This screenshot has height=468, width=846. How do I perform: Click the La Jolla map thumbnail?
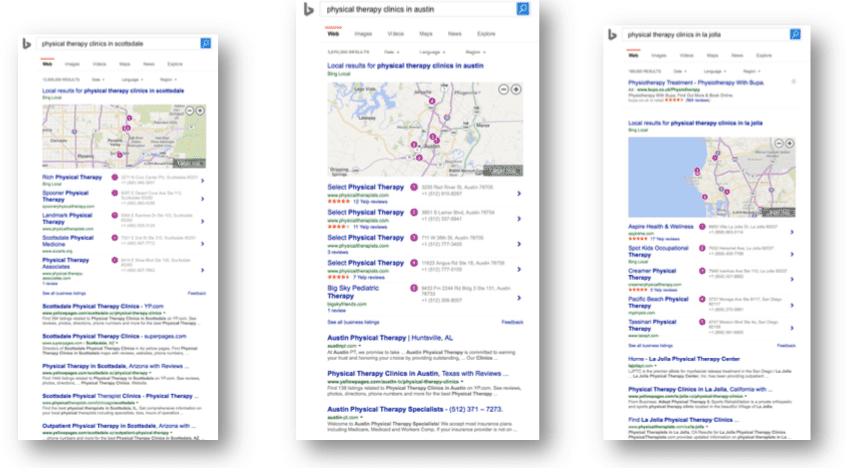(712, 177)
